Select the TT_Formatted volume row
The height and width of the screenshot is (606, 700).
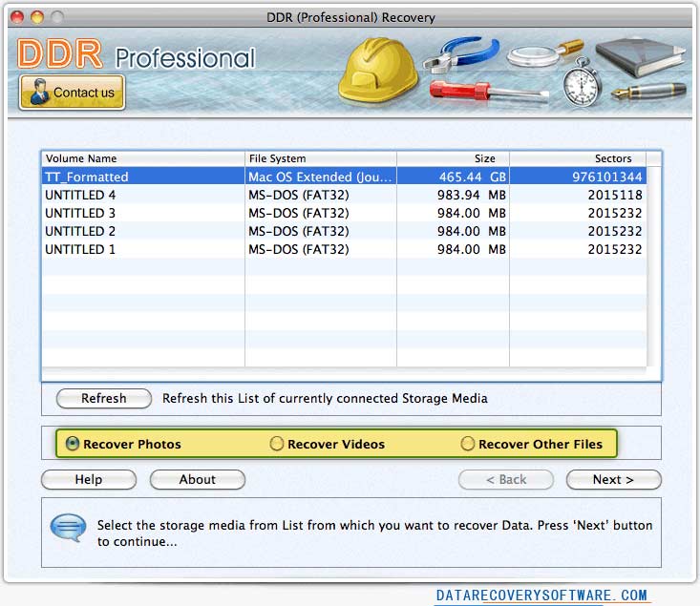(344, 177)
